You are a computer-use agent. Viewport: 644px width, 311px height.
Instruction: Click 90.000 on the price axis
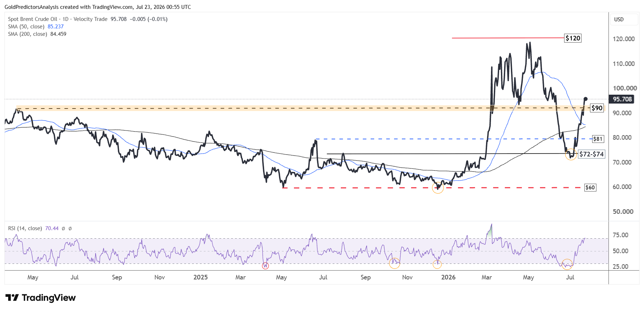coord(622,113)
